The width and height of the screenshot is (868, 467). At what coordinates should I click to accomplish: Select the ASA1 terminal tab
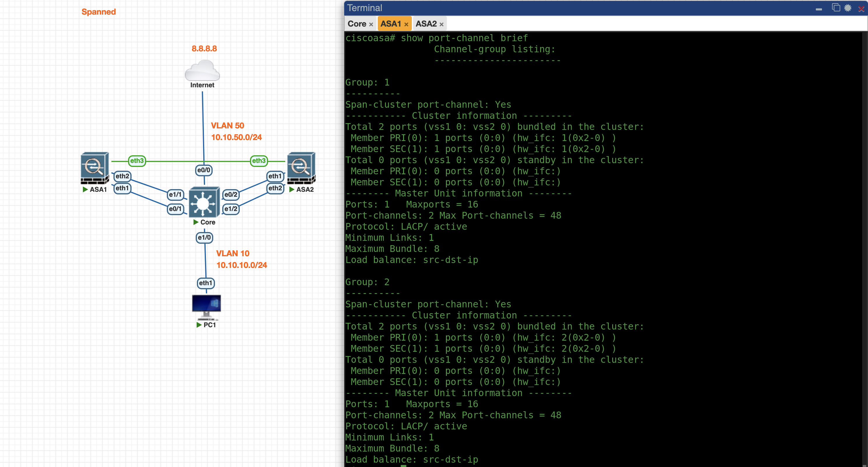[391, 24]
